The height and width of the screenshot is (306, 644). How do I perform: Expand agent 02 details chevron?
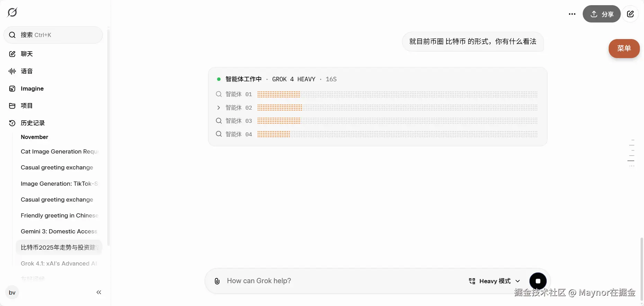coord(218,108)
